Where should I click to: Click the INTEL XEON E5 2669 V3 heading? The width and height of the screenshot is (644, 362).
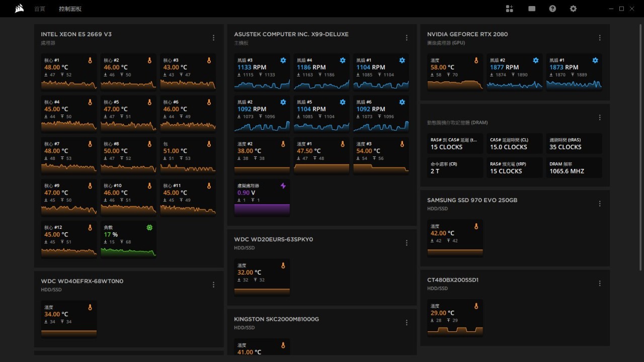coord(76,34)
